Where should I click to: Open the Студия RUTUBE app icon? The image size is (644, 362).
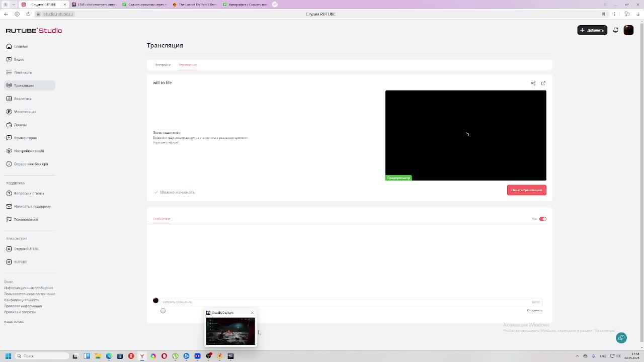pyautogui.click(x=9, y=249)
